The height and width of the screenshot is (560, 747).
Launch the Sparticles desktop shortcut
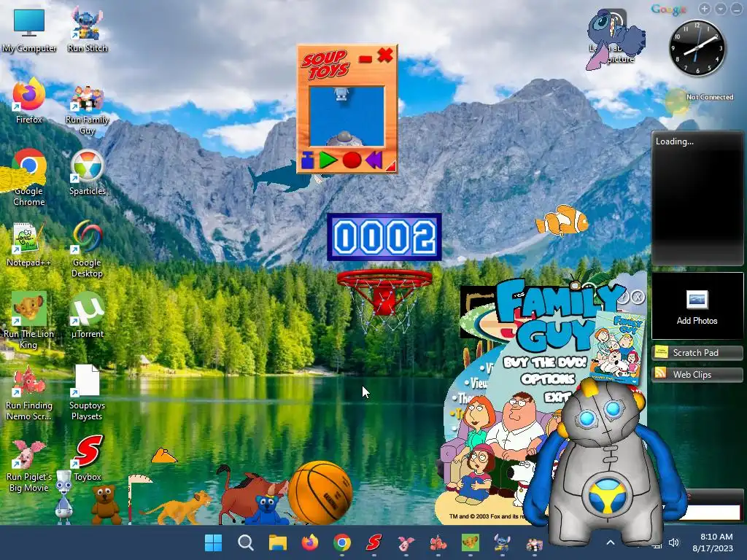click(x=88, y=172)
